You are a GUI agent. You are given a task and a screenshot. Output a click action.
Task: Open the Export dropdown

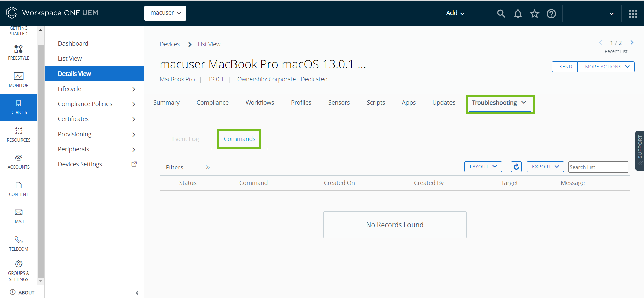pos(545,167)
